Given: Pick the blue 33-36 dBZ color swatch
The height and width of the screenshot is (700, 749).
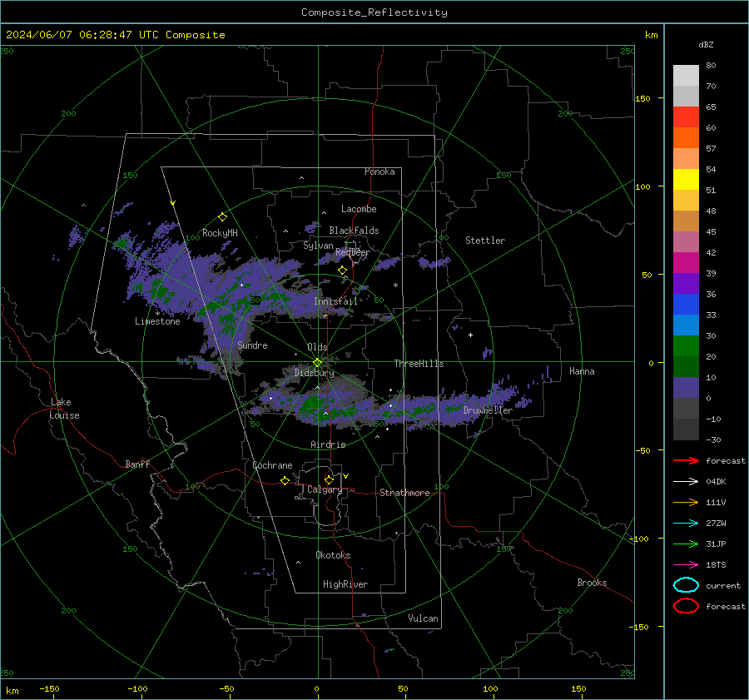Looking at the screenshot, I should coord(686,305).
